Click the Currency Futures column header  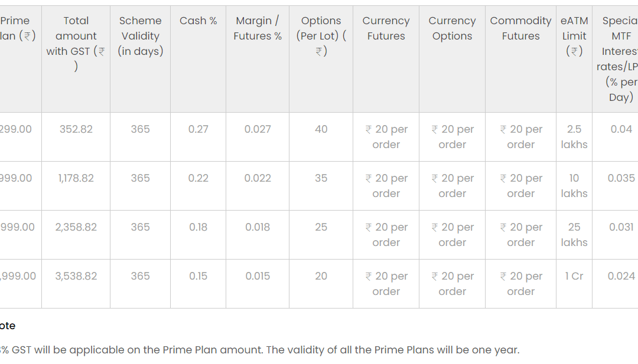pos(386,28)
